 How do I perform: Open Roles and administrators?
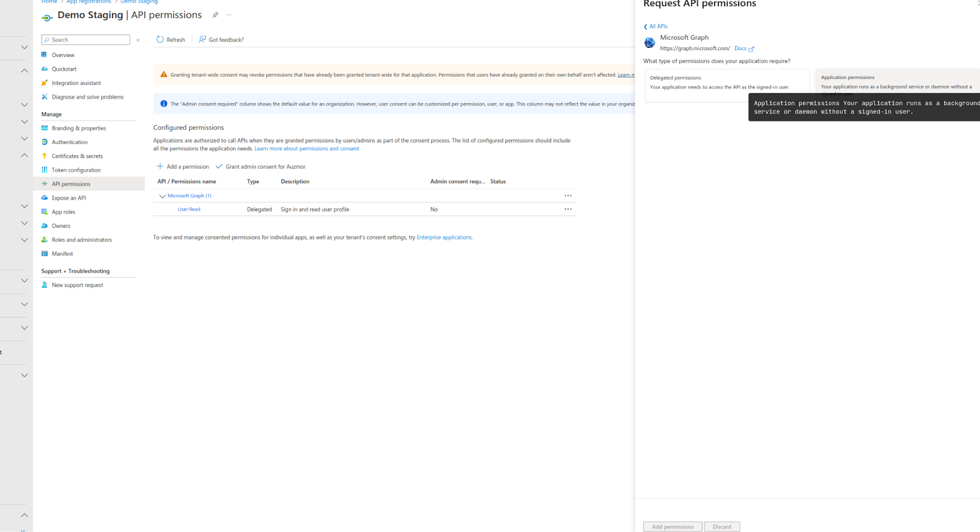[81, 240]
